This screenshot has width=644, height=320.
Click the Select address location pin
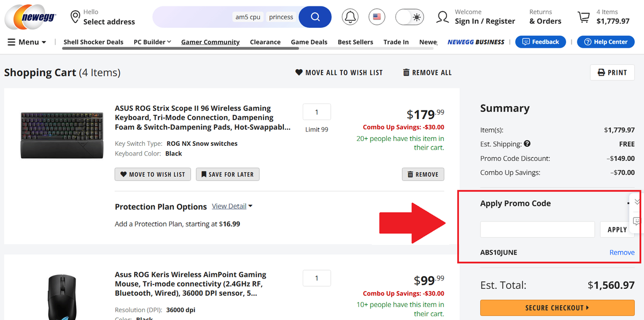pos(75,17)
